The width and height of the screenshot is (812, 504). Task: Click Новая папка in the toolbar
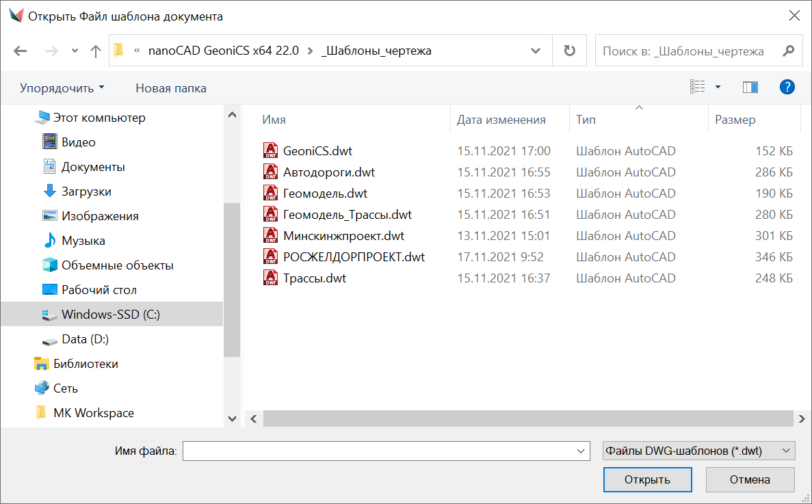[170, 88]
